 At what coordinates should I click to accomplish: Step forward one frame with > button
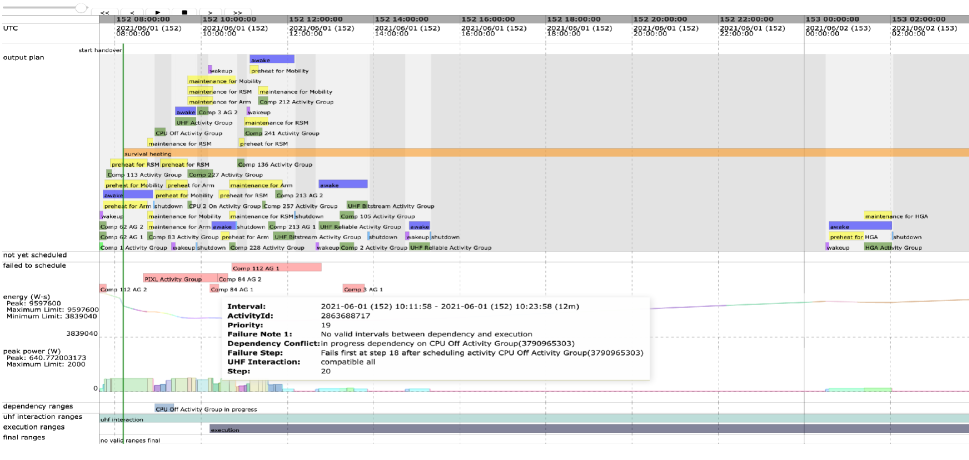(x=210, y=12)
